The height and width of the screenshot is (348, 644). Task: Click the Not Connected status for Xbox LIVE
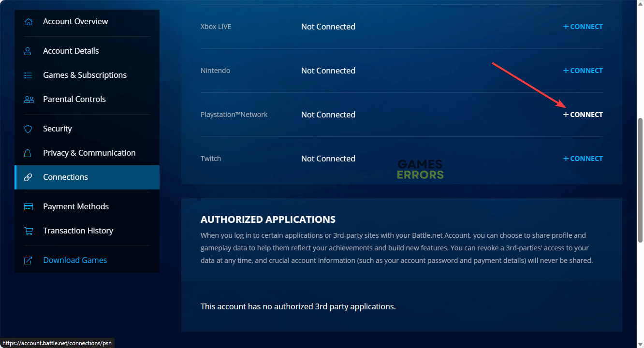coord(328,27)
